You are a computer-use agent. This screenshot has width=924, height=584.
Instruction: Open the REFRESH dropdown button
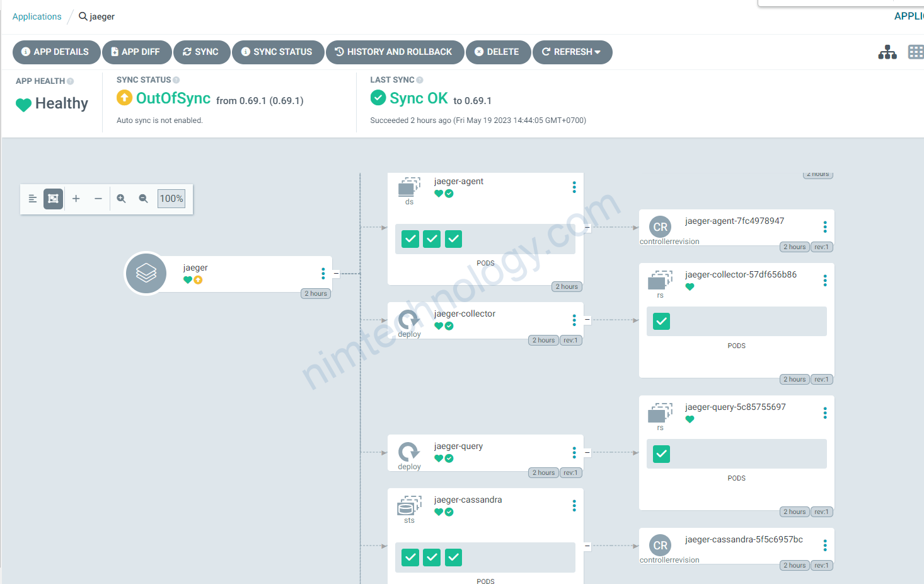[x=572, y=52]
